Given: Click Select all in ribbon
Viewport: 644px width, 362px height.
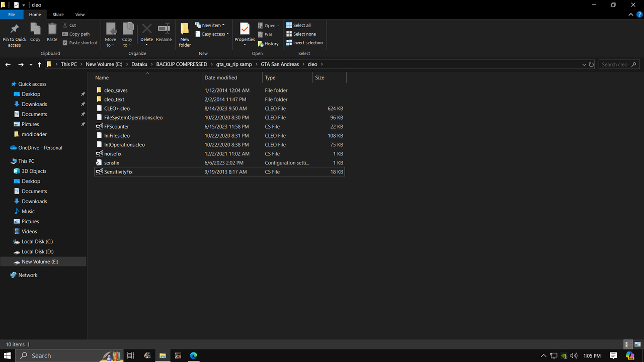Looking at the screenshot, I should [x=298, y=25].
